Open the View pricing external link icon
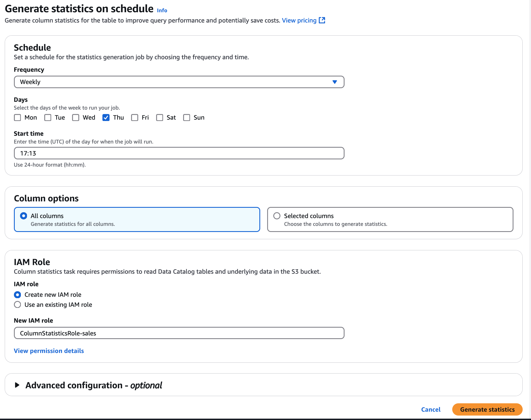This screenshot has width=531, height=420. [322, 20]
